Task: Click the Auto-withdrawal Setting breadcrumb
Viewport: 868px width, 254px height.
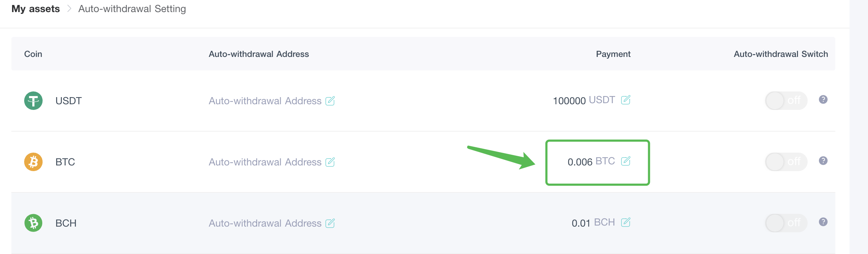Action: tap(132, 9)
